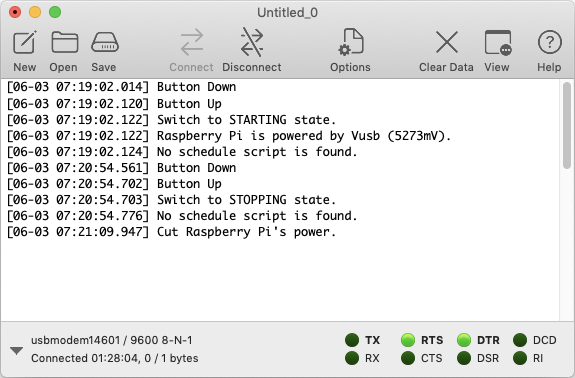Image resolution: width=575 pixels, height=378 pixels.
Task: Open the Options settings
Action: (x=351, y=42)
